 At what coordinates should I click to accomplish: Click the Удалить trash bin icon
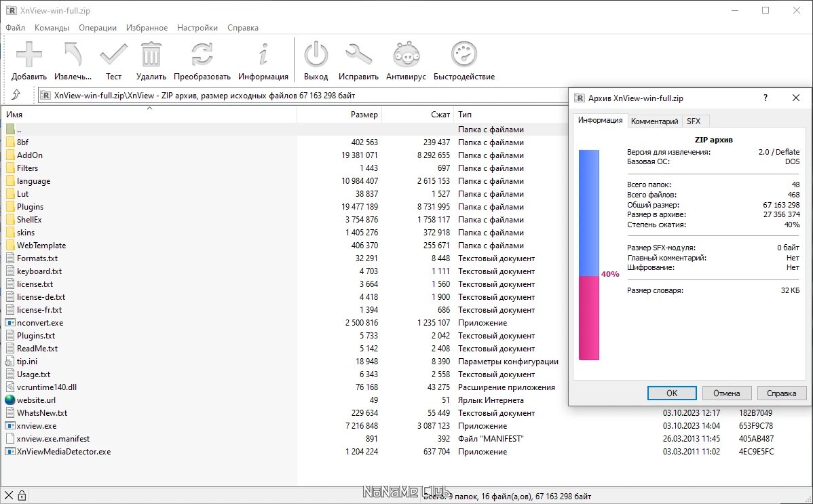tap(151, 54)
